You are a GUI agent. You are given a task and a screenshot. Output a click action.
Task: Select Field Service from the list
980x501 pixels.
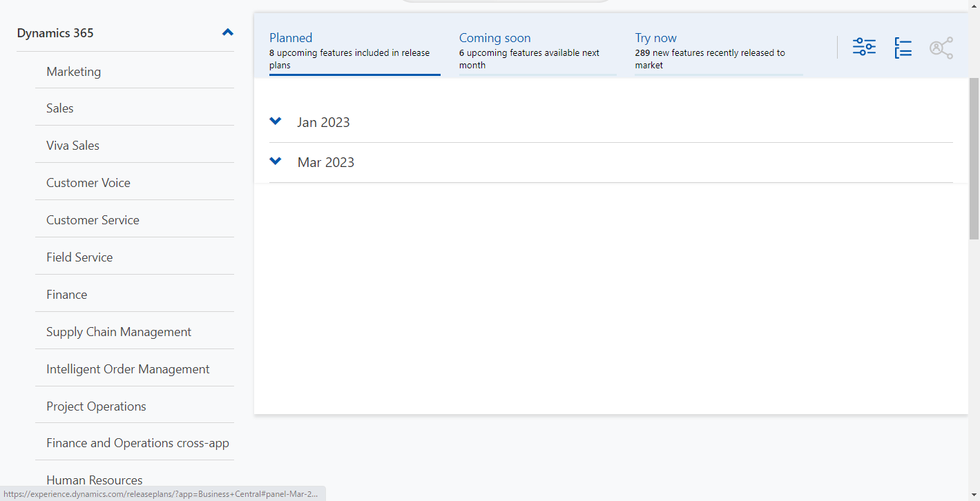[x=79, y=257]
